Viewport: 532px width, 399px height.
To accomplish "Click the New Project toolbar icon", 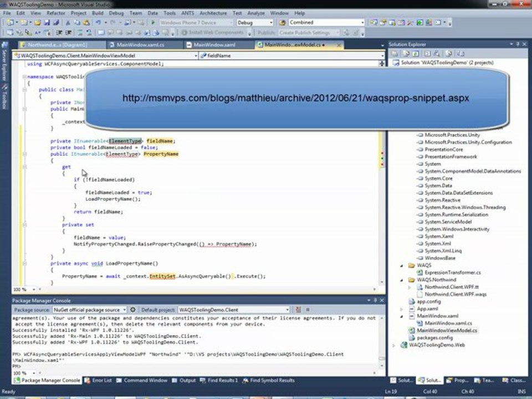I will tap(10, 23).
